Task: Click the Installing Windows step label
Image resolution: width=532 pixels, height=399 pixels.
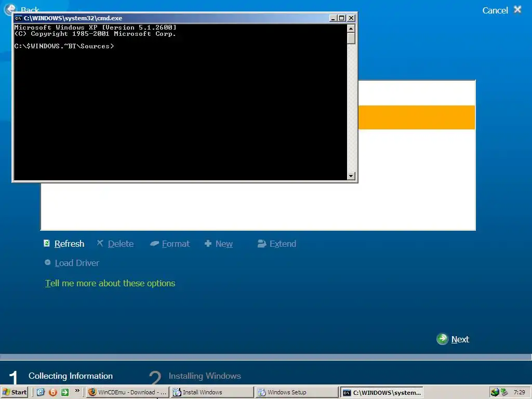Action: click(x=205, y=376)
